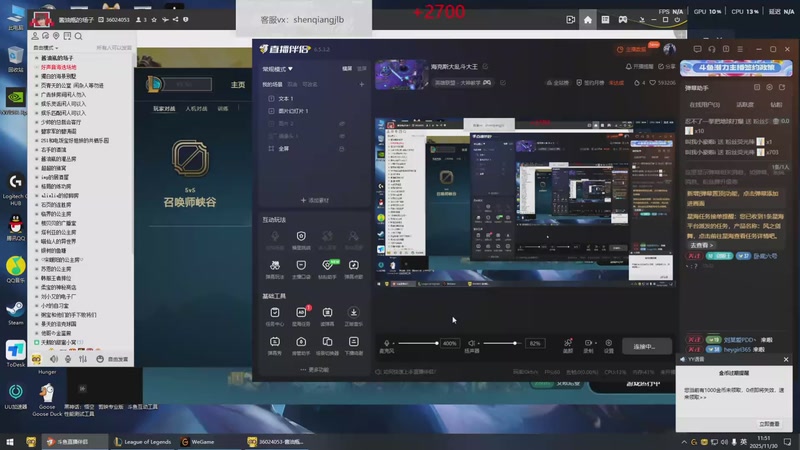Click the stream cover thumbnail
Viewport: 800px width, 450px height.
[401, 74]
